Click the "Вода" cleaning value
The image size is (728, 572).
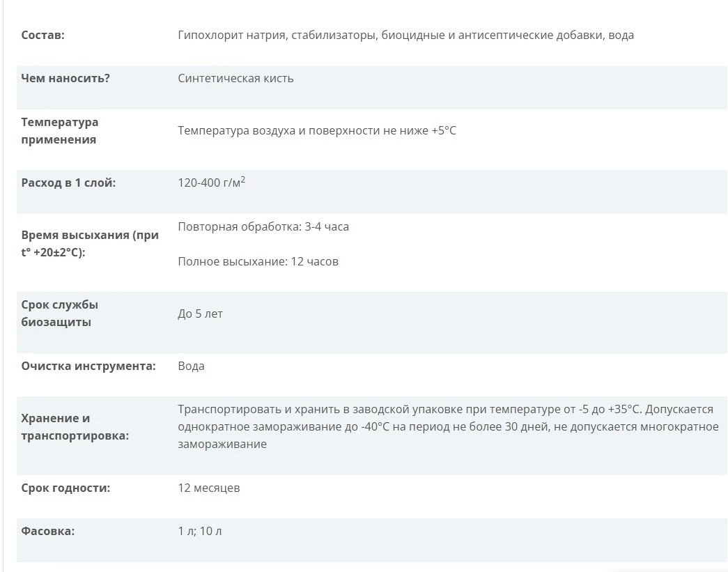tap(192, 366)
